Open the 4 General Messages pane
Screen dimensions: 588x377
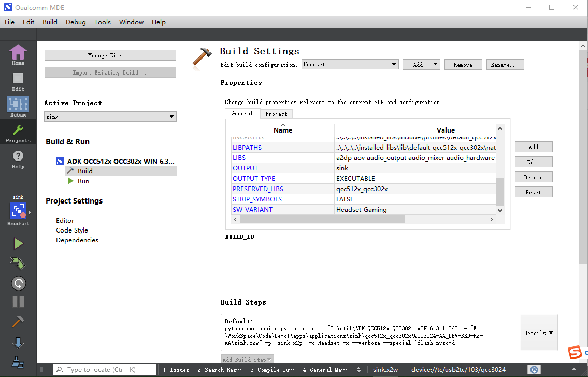[x=325, y=370]
